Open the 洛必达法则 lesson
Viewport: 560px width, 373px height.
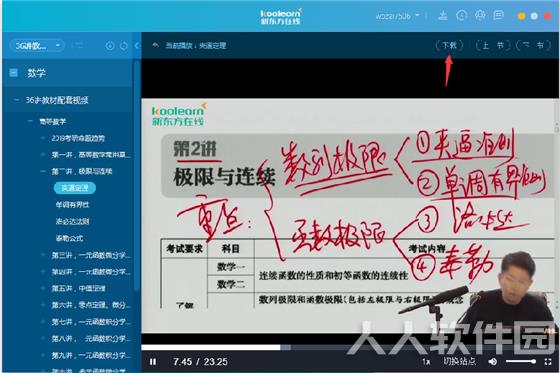click(72, 222)
